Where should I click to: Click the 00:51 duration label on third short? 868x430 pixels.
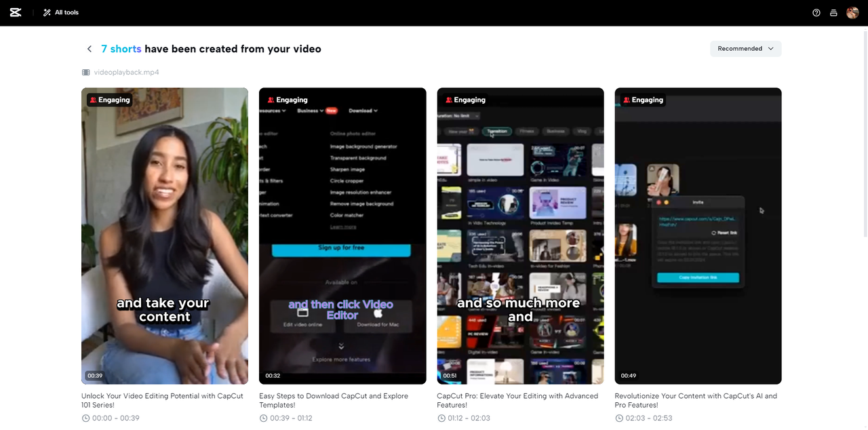click(x=450, y=376)
